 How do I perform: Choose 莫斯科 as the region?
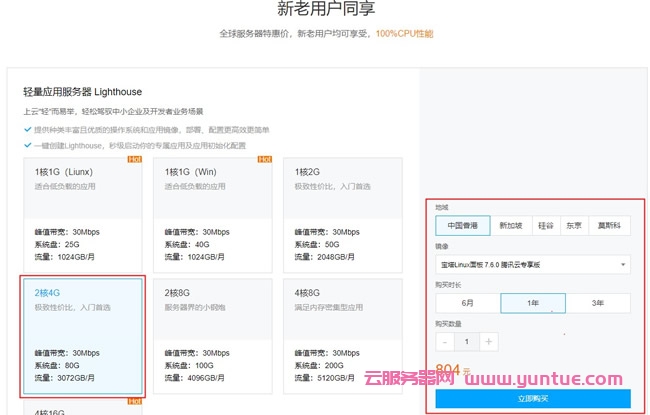coord(609,226)
